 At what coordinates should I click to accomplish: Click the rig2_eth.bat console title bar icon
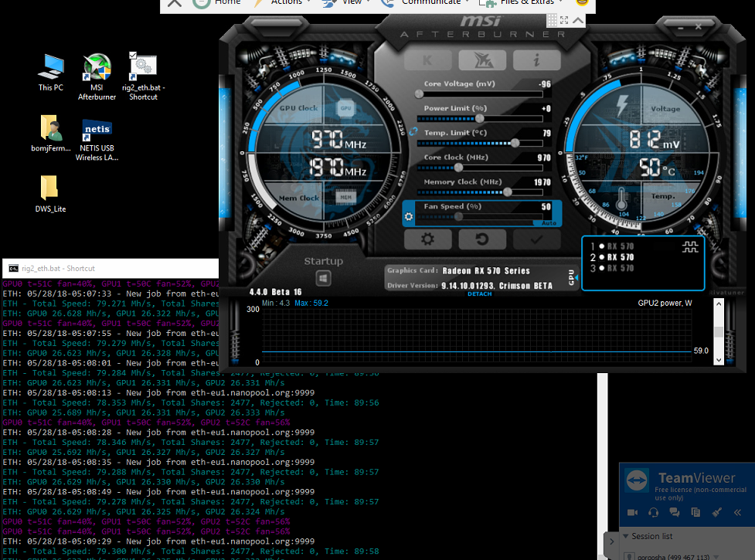coord(13,269)
